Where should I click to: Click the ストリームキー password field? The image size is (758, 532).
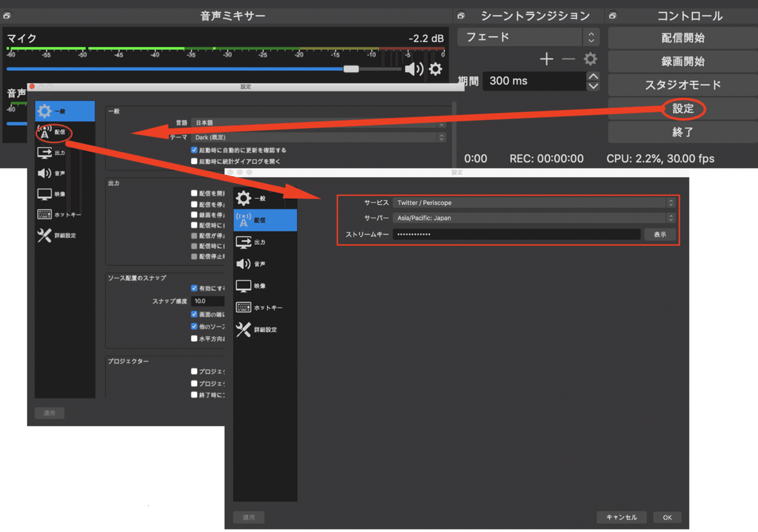517,234
